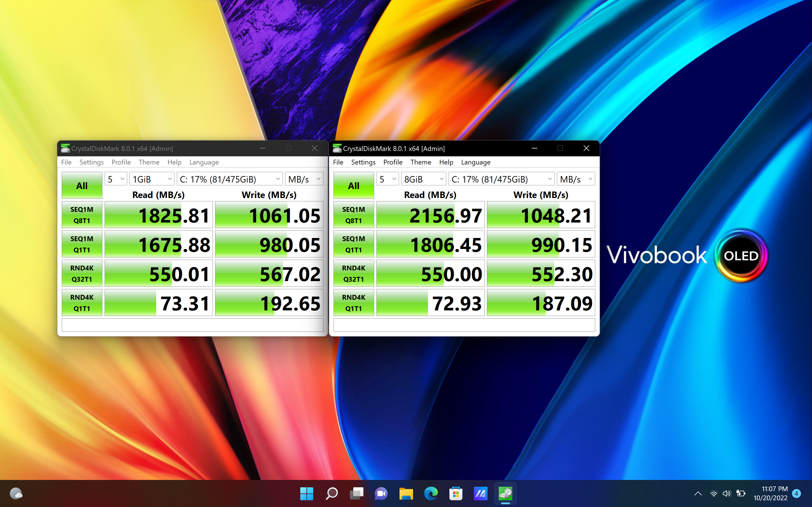The height and width of the screenshot is (507, 812).
Task: Run RND4K Q32T1 test in left window
Action: tap(82, 273)
